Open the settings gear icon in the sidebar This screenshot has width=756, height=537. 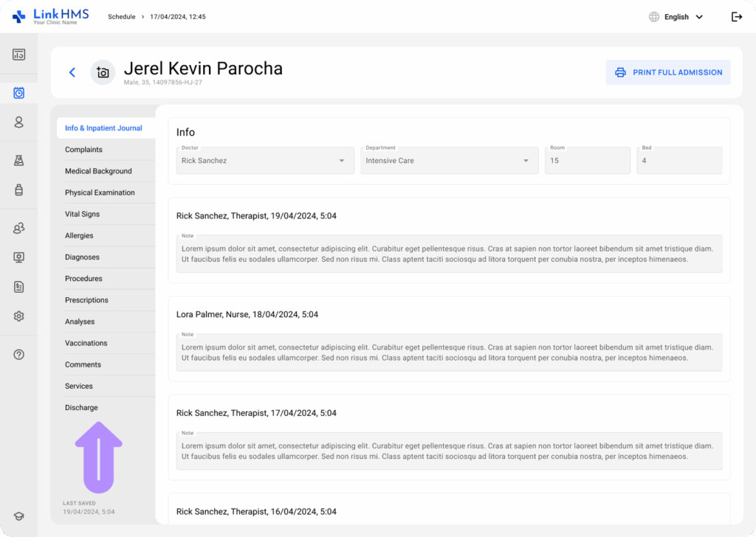click(18, 316)
